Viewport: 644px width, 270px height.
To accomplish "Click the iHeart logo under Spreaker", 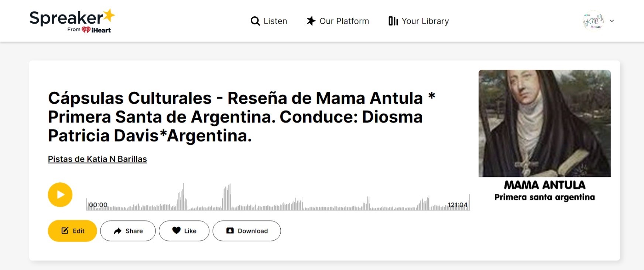I will (96, 30).
